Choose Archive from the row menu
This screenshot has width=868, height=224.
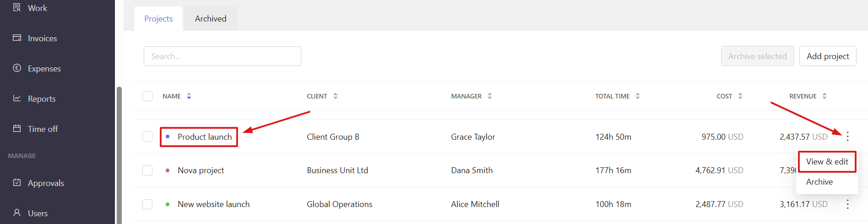[819, 182]
